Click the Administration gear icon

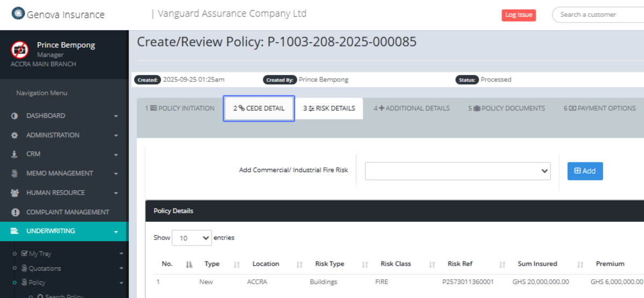click(14, 136)
